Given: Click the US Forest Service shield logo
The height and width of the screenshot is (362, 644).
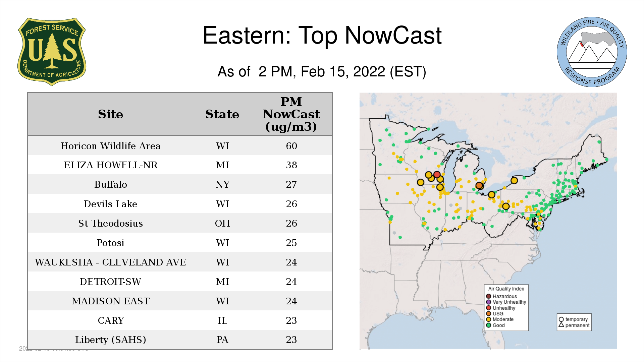Looking at the screenshot, I should click(x=52, y=52).
